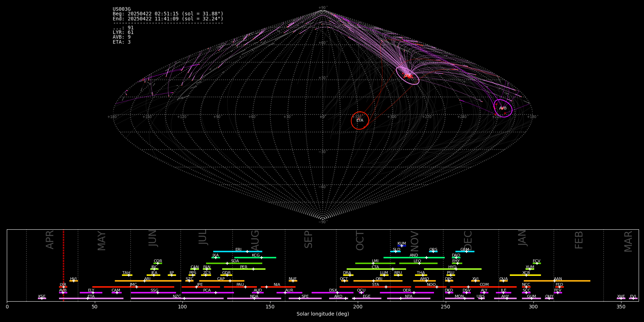
Task: Click the CTA shower bar label
Action: point(375,267)
